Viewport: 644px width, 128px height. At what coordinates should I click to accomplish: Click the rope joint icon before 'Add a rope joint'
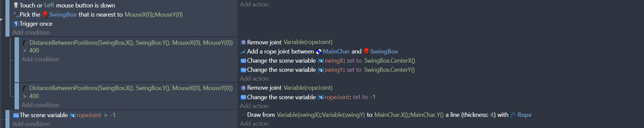click(x=243, y=51)
